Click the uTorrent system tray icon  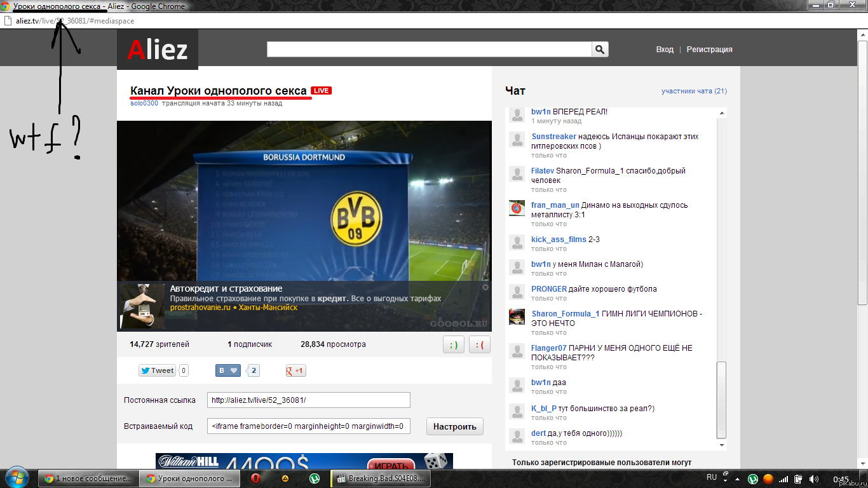tap(753, 478)
